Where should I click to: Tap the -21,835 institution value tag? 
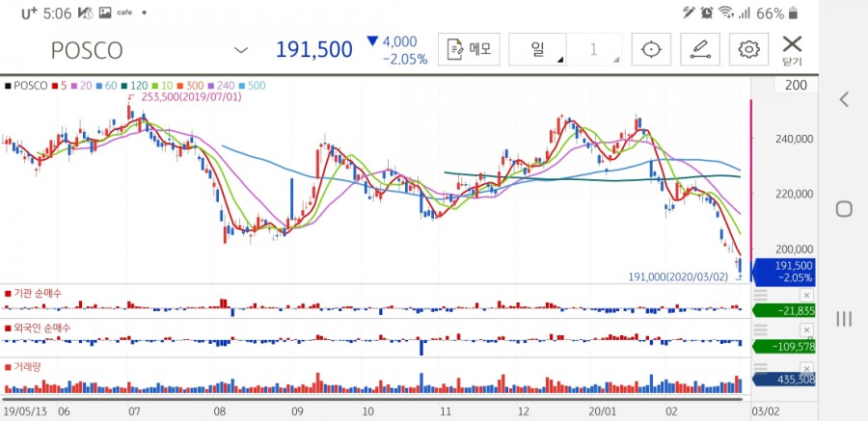[x=784, y=311]
